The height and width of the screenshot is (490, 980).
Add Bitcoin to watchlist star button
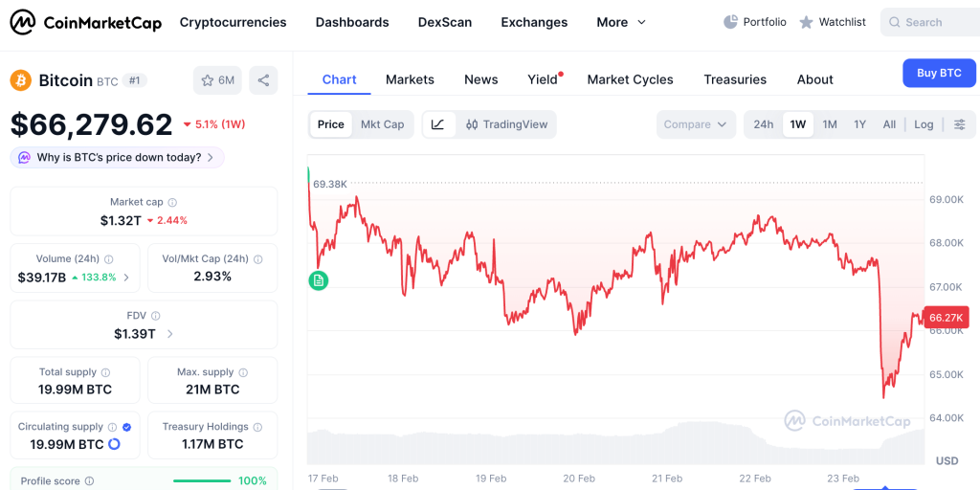pyautogui.click(x=217, y=80)
